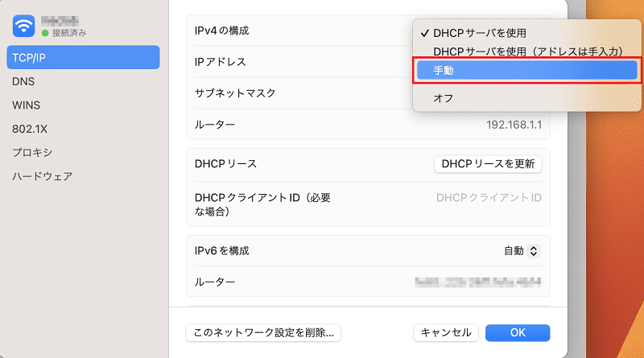Go to the プロキシ section

coord(32,153)
